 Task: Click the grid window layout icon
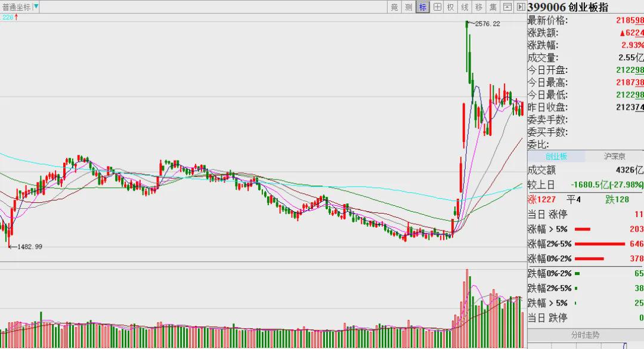pyautogui.click(x=437, y=7)
